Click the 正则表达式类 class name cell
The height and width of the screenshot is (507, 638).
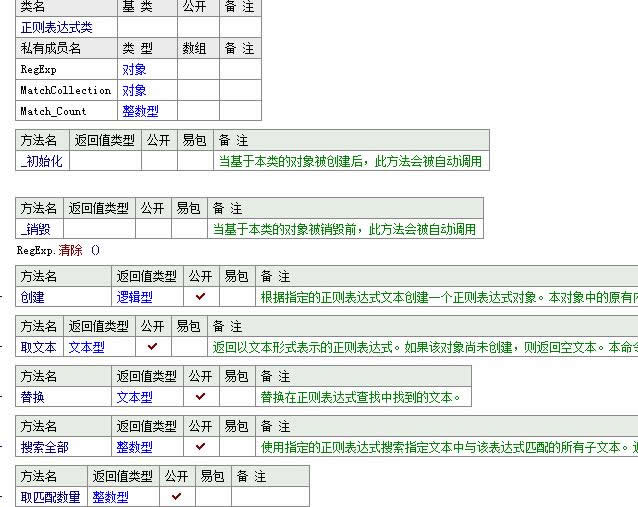[x=56, y=28]
